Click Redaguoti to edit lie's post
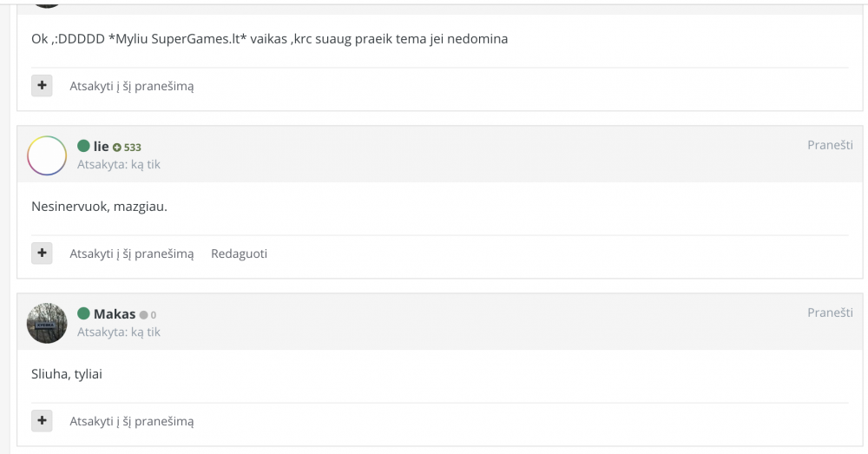The height and width of the screenshot is (454, 868). point(240,254)
